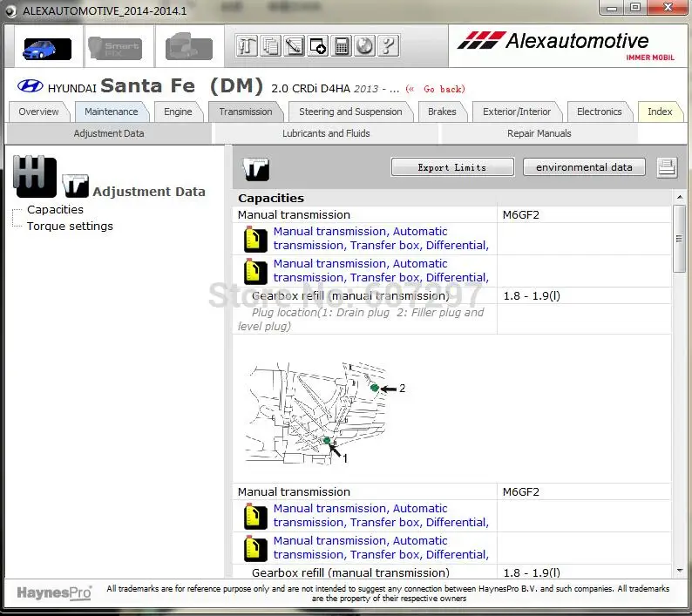
Task: Click the scrollbar down arrow in capacities panel
Action: [679, 571]
